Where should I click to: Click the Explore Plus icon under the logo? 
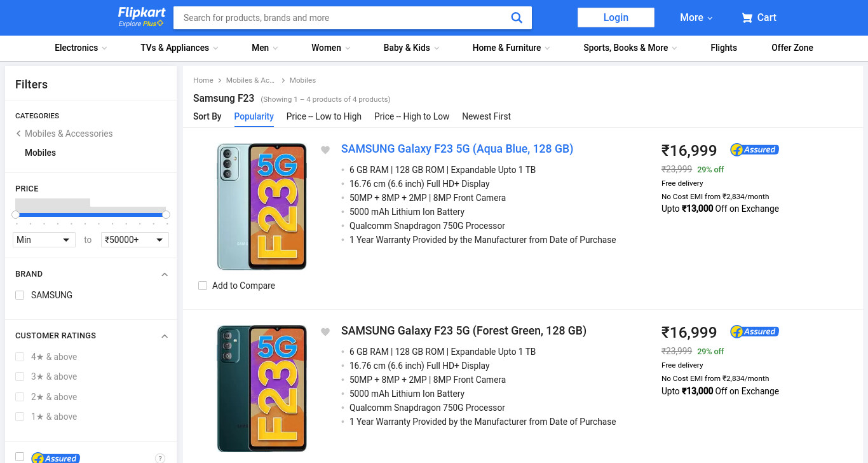click(160, 24)
